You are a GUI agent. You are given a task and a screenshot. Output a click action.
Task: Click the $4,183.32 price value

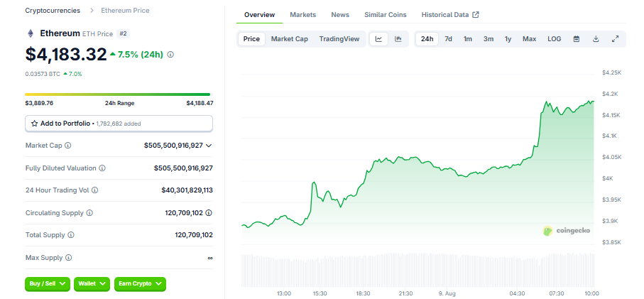66,54
